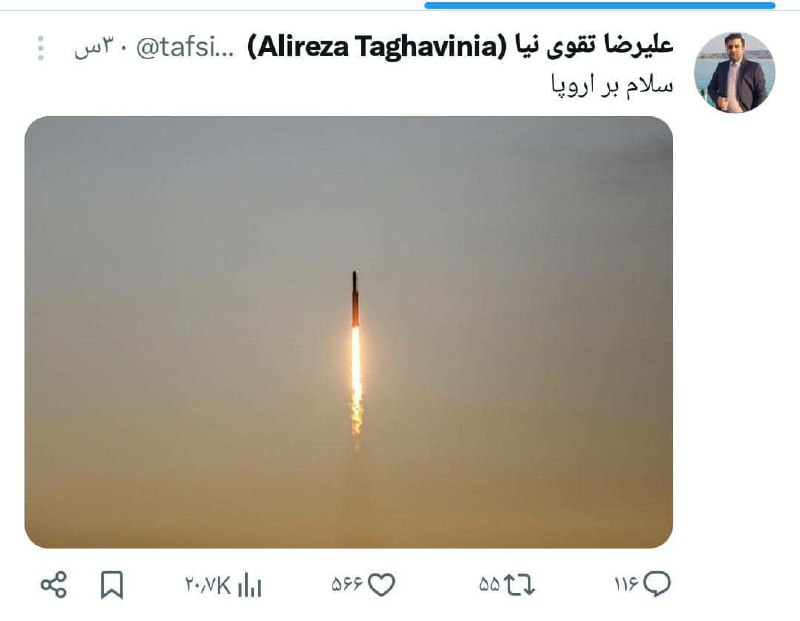Open replies with the speech bubble icon

(x=657, y=584)
